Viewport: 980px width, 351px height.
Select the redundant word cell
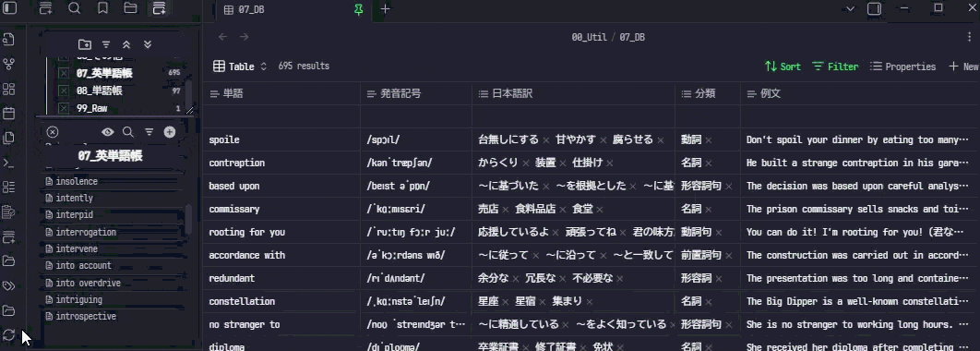[281, 278]
